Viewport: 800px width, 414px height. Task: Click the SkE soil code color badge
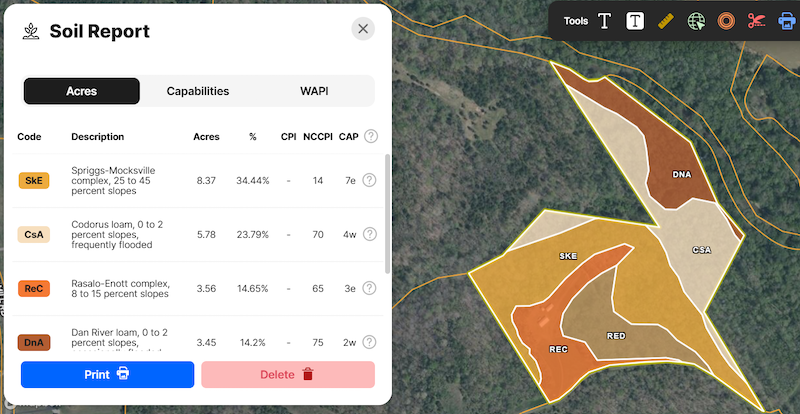tap(34, 180)
